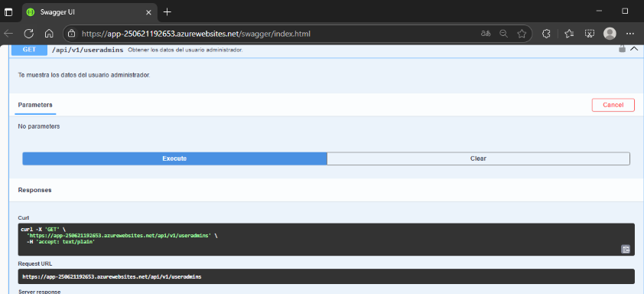Click the /api/v1/useradmins endpoint path

[87, 51]
